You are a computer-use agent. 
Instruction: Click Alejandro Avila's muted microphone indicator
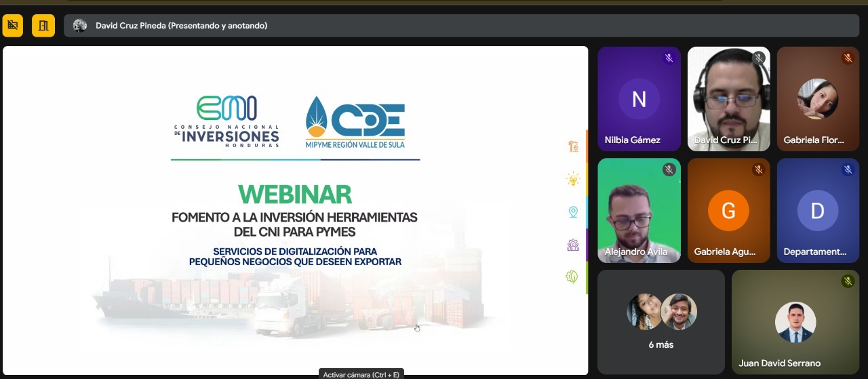pyautogui.click(x=669, y=169)
